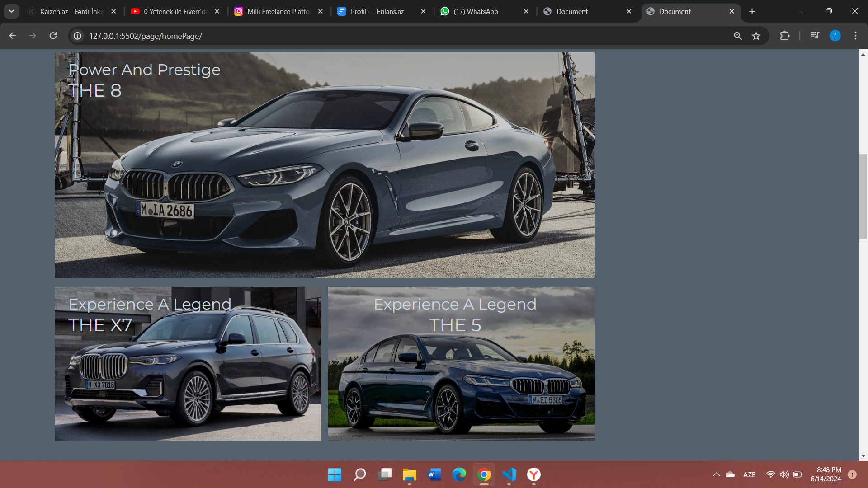The height and width of the screenshot is (488, 868).
Task: Open the Windows Start menu
Action: point(335,474)
